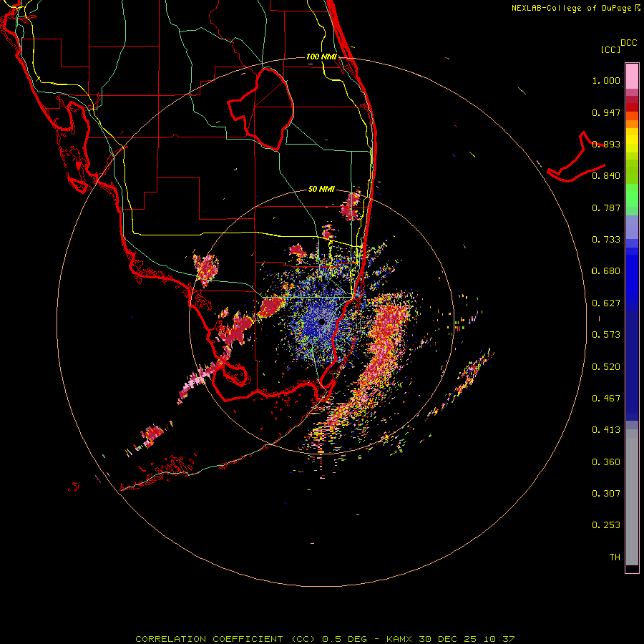Click the [CC] units label

610,49
